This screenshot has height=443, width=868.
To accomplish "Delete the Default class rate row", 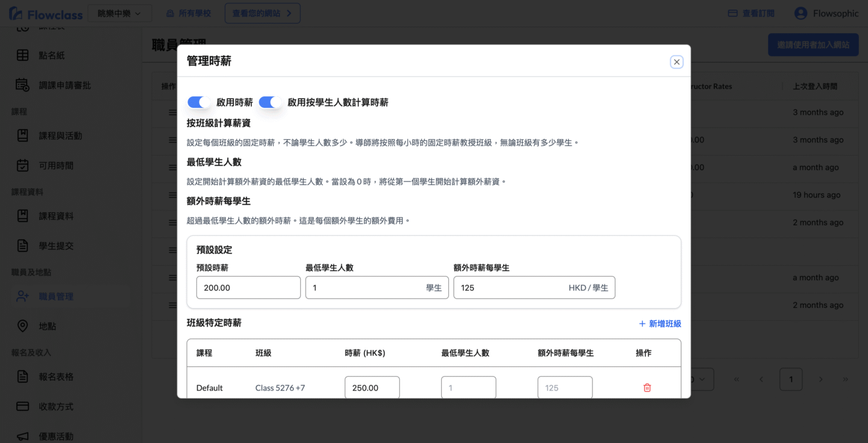I will 647,388.
